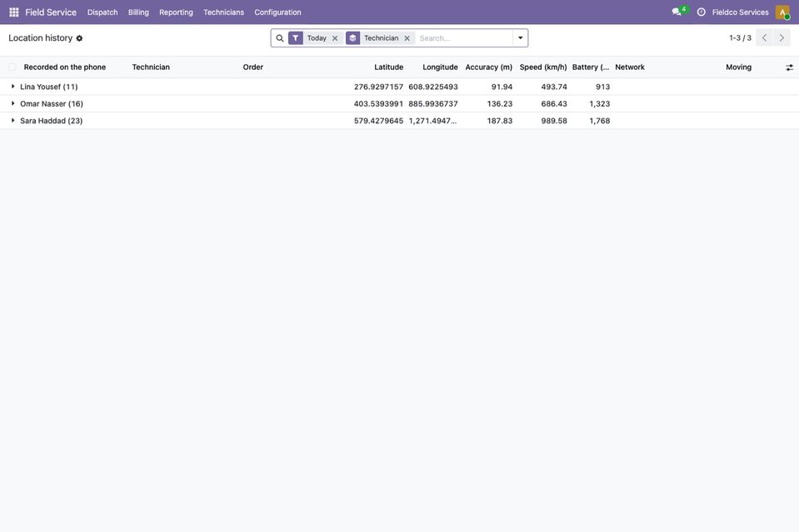Open the Configuration menu
Image resolution: width=799 pixels, height=532 pixels.
point(277,12)
